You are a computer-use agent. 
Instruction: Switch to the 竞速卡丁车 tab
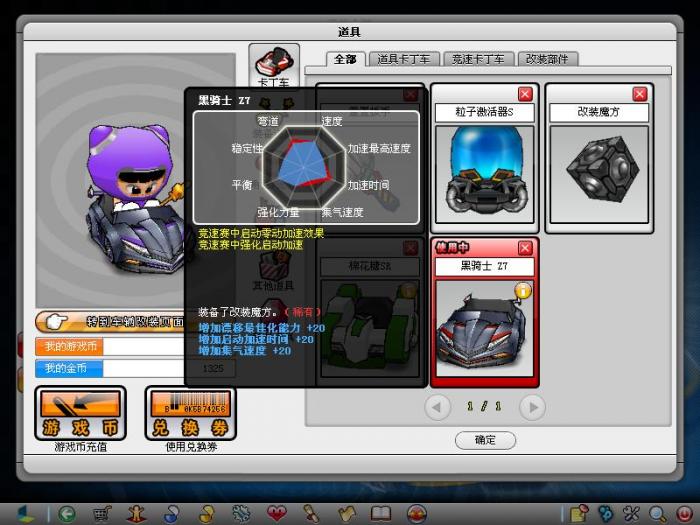[478, 59]
